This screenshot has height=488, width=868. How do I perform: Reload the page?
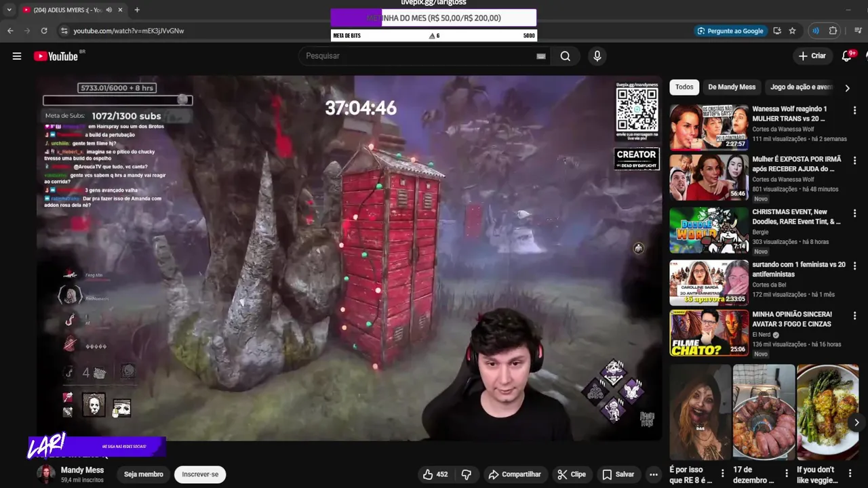coord(44,30)
